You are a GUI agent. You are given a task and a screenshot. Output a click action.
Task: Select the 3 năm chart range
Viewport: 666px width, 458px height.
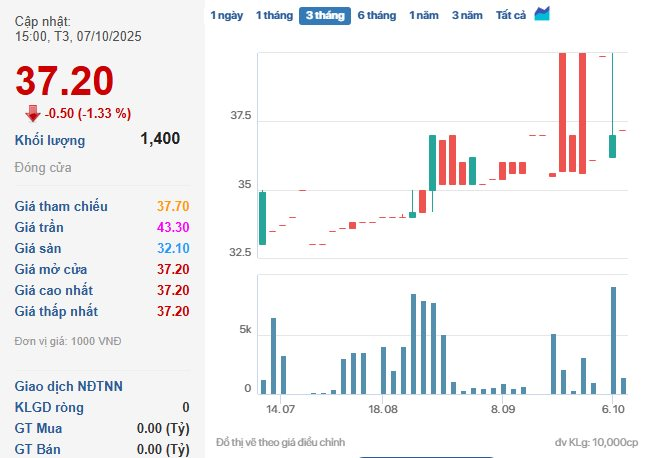coord(467,16)
